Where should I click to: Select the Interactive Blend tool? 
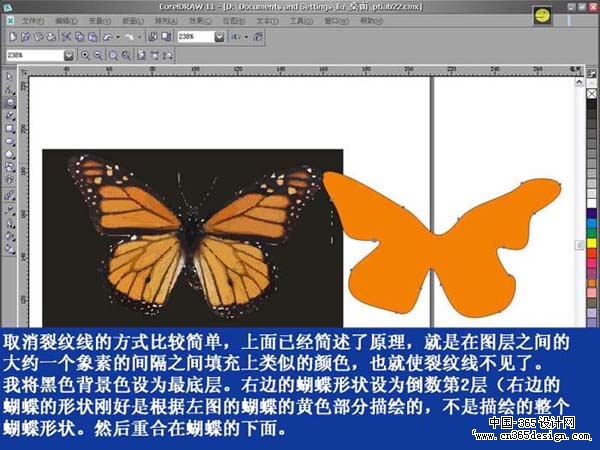[9, 196]
